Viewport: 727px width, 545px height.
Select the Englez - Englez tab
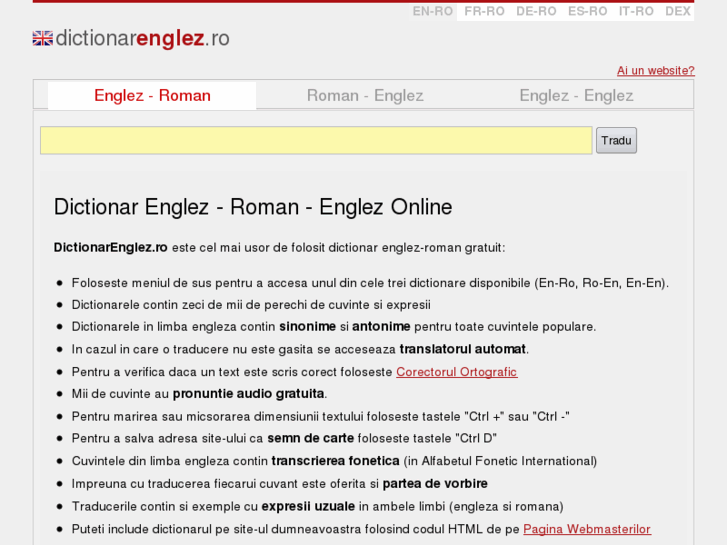pyautogui.click(x=576, y=96)
